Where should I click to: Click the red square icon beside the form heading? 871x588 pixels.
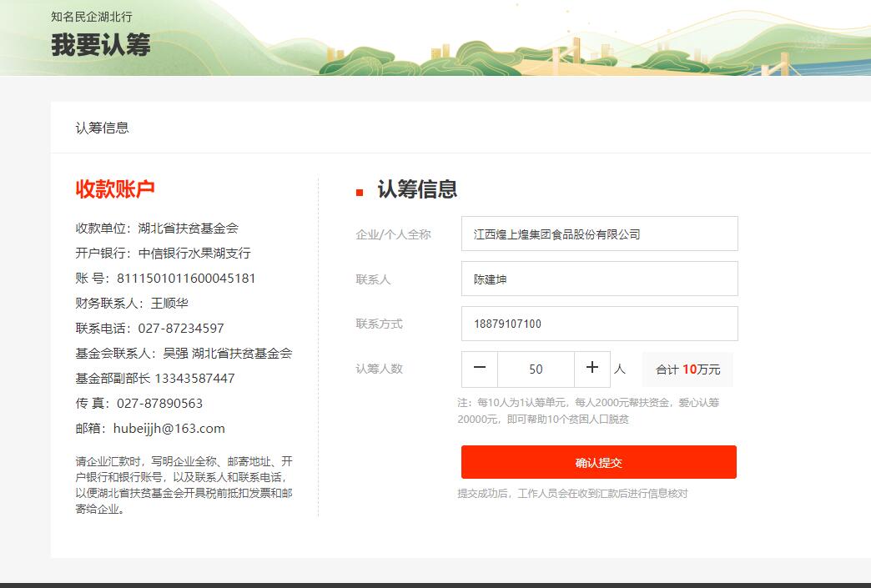click(x=360, y=193)
